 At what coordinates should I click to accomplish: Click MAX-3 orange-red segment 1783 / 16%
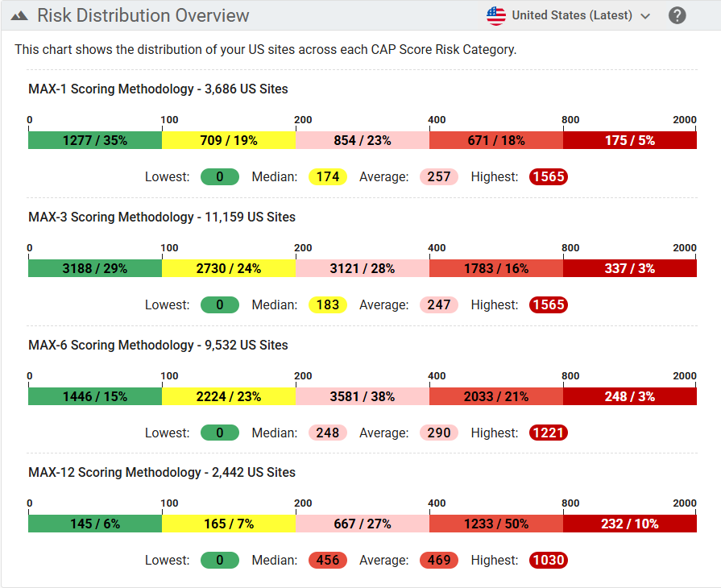pyautogui.click(x=496, y=268)
